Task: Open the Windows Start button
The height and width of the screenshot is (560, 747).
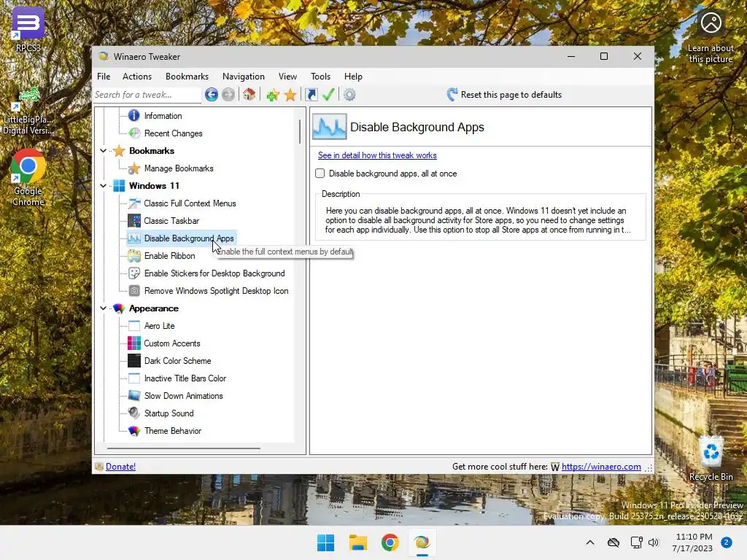Action: (326, 542)
